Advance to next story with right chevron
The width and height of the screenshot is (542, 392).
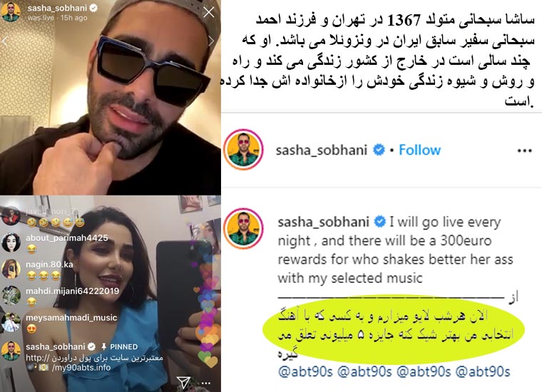click(211, 41)
